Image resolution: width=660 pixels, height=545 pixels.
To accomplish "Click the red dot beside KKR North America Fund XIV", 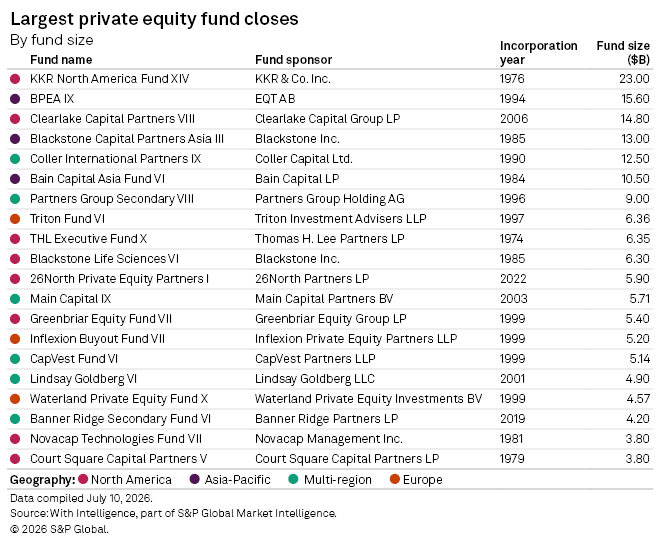I will (15, 79).
